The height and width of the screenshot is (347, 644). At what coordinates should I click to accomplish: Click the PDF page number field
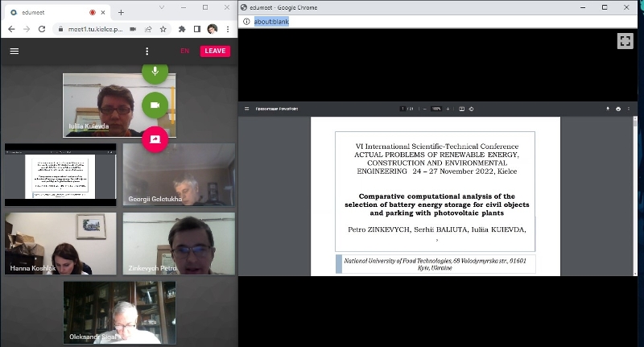click(x=403, y=109)
